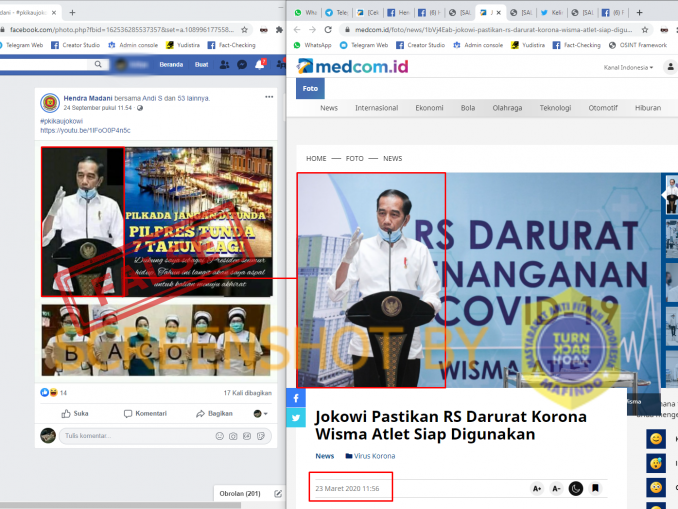The image size is (678, 509).
Task: Open Internasional menu item
Action: pyautogui.click(x=377, y=108)
